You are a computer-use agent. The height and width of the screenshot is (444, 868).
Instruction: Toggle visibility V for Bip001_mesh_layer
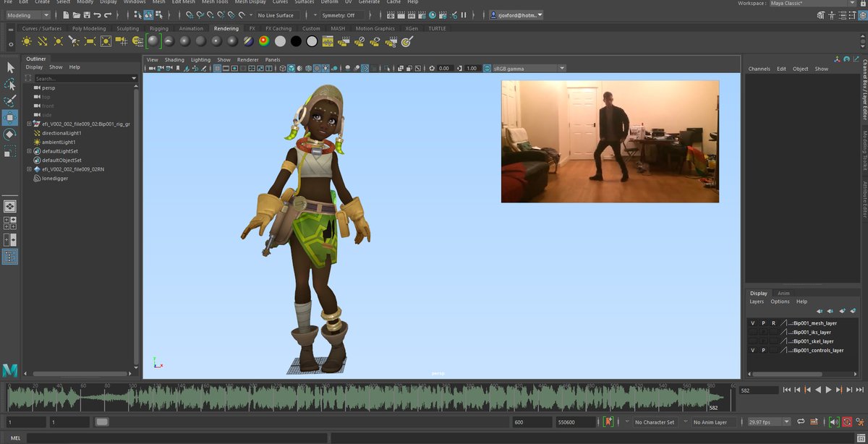click(752, 323)
